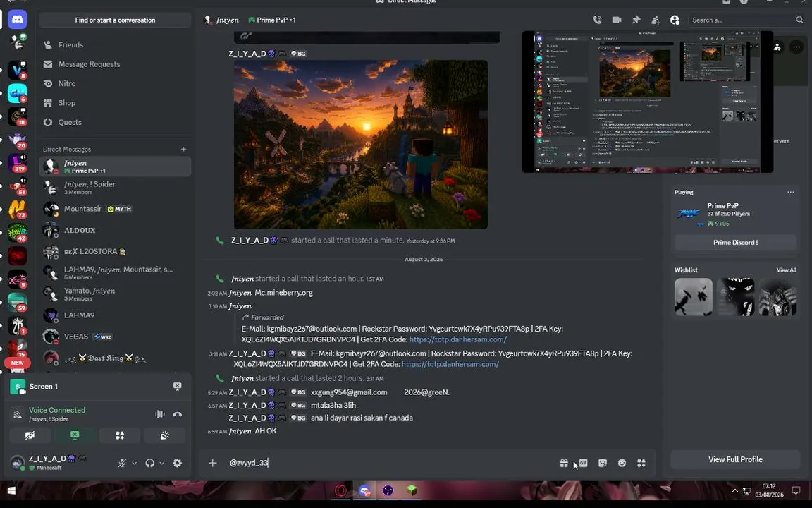Toggle headphone deafen
The image size is (812, 508).
point(149,463)
